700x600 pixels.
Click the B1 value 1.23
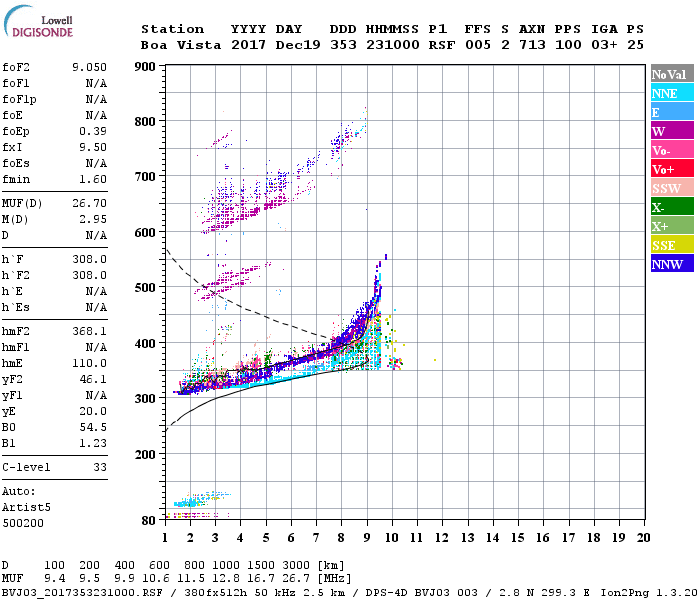click(93, 443)
